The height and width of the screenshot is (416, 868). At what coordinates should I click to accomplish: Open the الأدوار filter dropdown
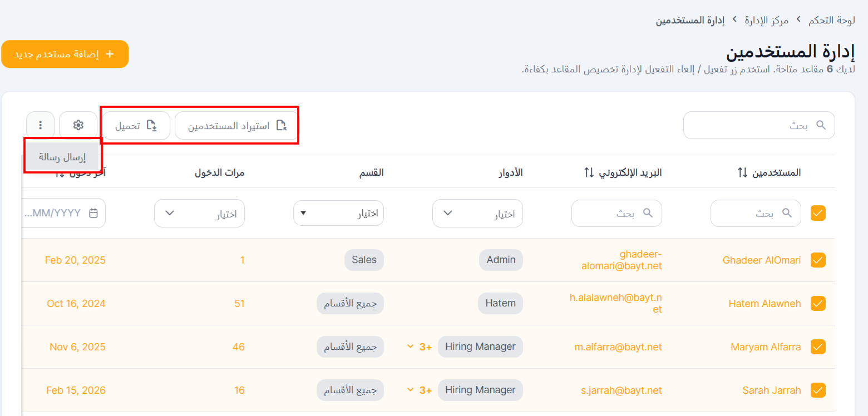(x=477, y=214)
